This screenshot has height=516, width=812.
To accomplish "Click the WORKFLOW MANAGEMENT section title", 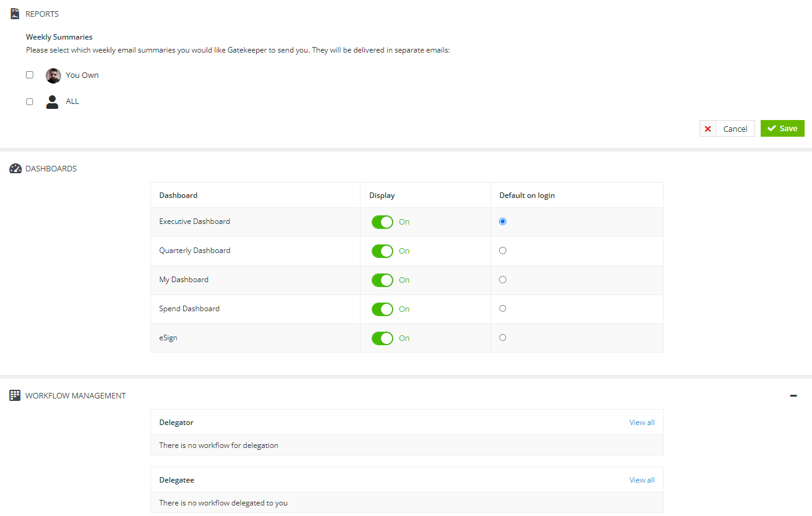I will (x=75, y=396).
